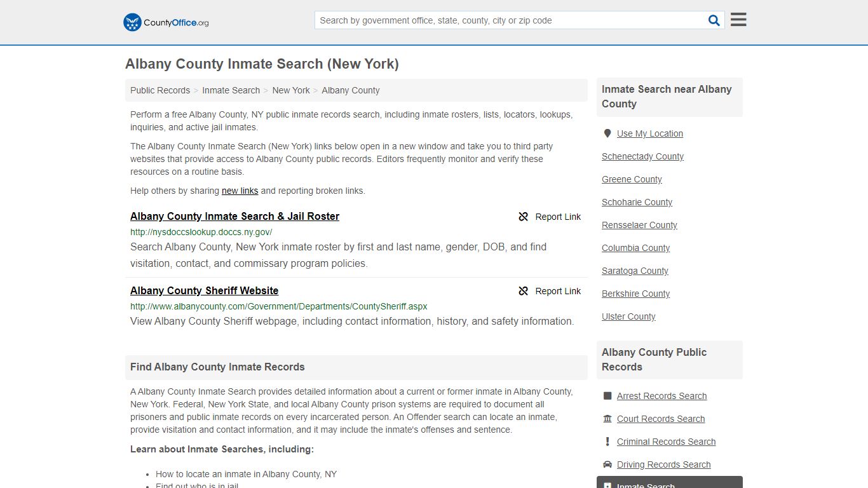
Task: Click the broken link icon for Sheriff Website
Action: (524, 291)
